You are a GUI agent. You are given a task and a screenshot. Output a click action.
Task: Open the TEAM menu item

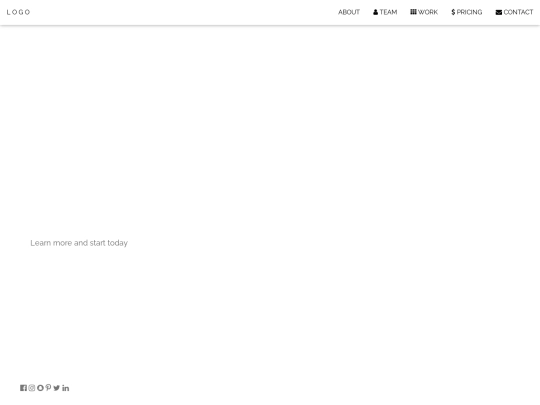click(385, 12)
